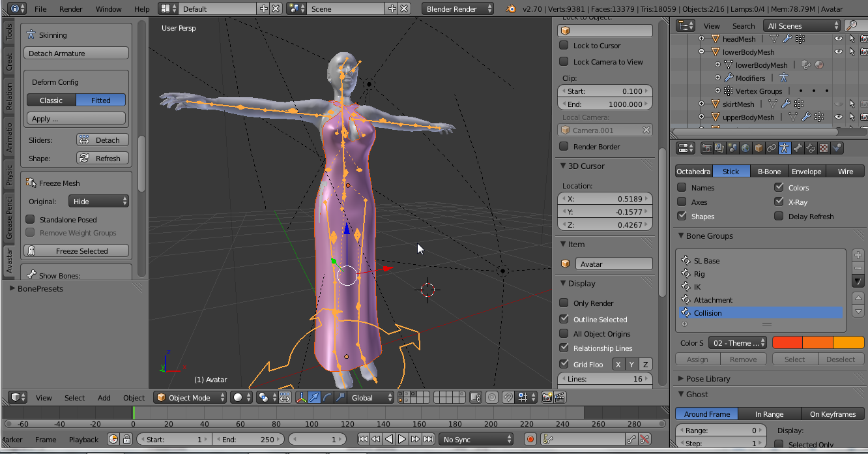This screenshot has height=454, width=868.
Task: Open the Render menu
Action: click(71, 9)
